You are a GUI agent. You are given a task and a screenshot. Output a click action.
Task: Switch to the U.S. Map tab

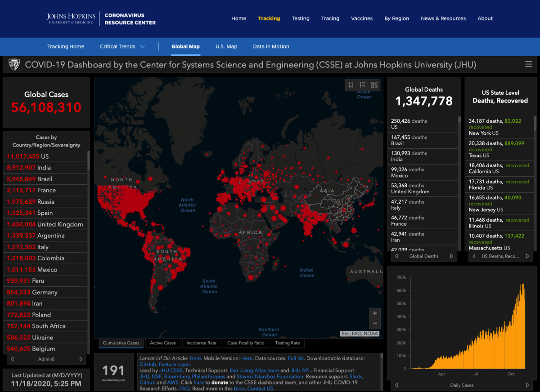pos(226,46)
